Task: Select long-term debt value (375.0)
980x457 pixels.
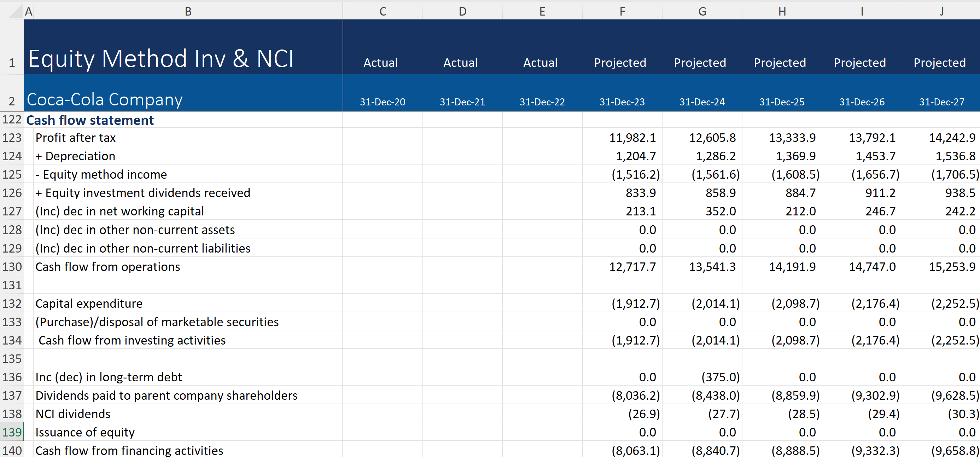Action: tap(720, 377)
